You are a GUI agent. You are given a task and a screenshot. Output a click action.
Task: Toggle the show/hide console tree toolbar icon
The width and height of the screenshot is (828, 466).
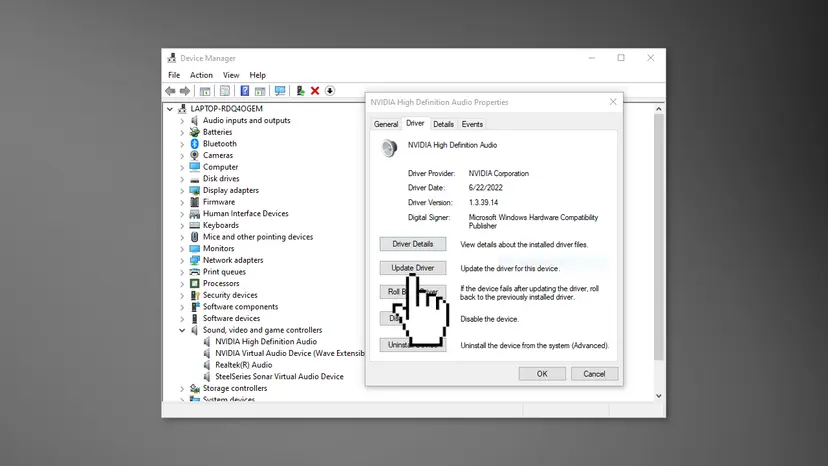(205, 91)
